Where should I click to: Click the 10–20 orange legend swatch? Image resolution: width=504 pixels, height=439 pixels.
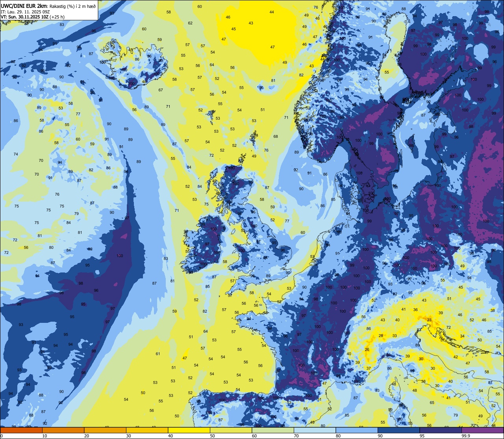[63, 430]
